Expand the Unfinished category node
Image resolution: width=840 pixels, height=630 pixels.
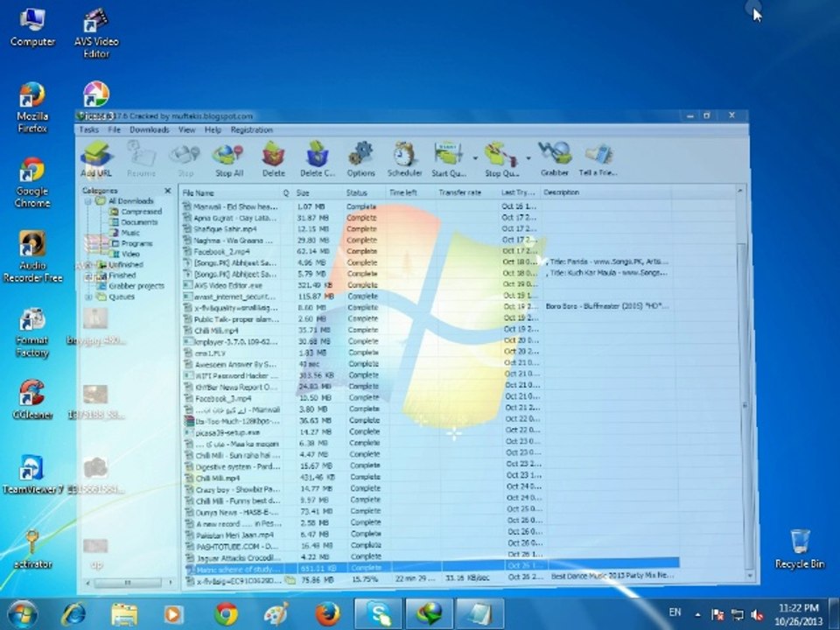click(88, 264)
